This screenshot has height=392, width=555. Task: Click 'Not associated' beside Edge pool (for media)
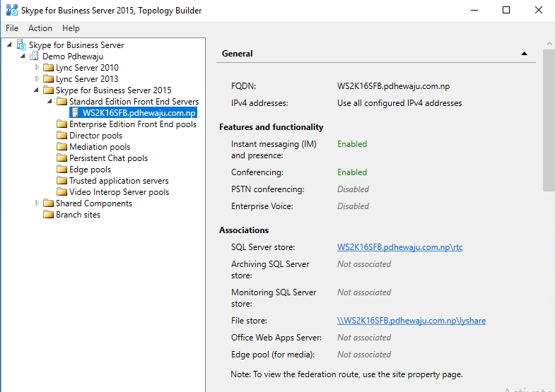point(364,355)
